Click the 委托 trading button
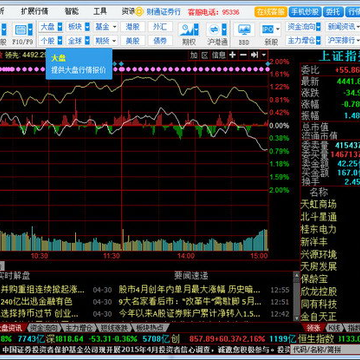 pos(333,12)
